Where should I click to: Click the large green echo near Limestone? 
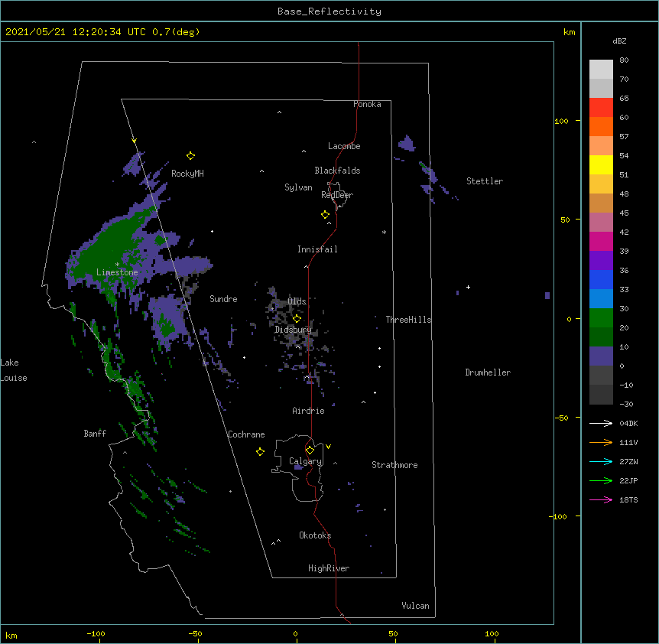[x=112, y=248]
